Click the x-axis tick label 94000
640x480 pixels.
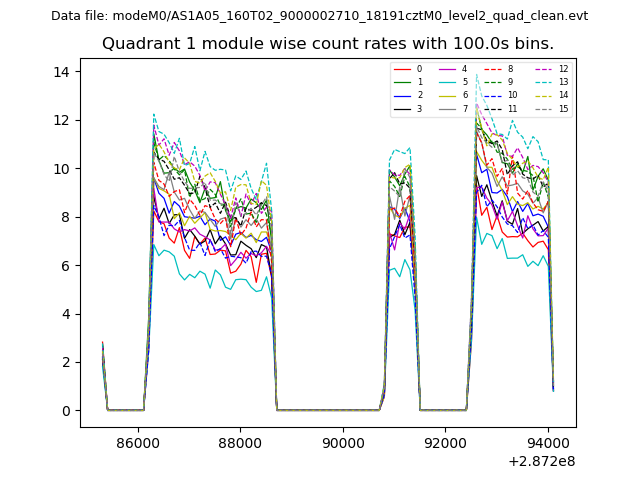pyautogui.click(x=548, y=442)
